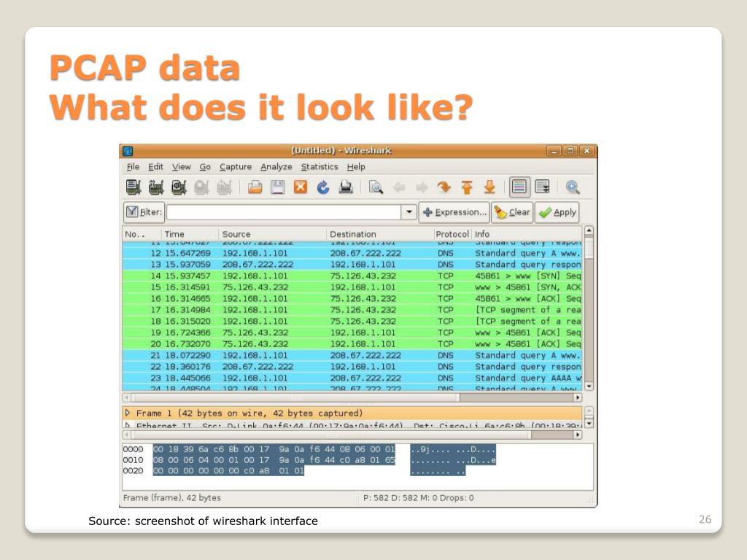Screen dimensions: 747x560
Task: Open the View menu
Action: pos(181,167)
